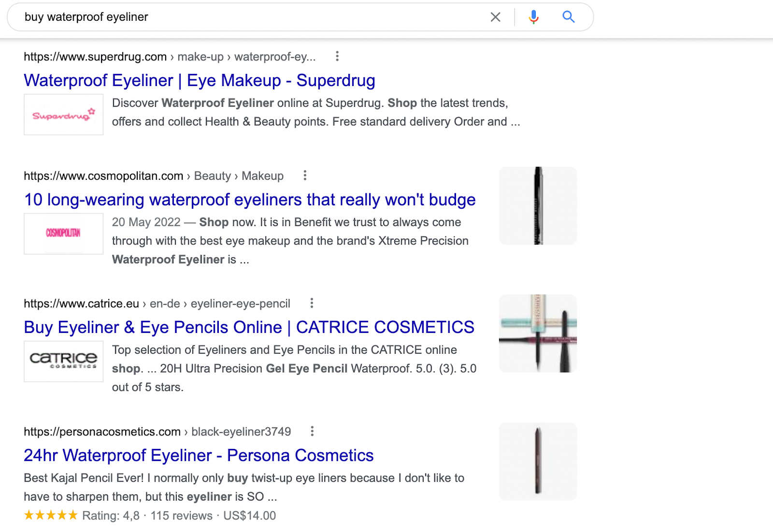Open the three-dot menu for the Cosmopolitan result
The image size is (773, 532).
point(305,175)
